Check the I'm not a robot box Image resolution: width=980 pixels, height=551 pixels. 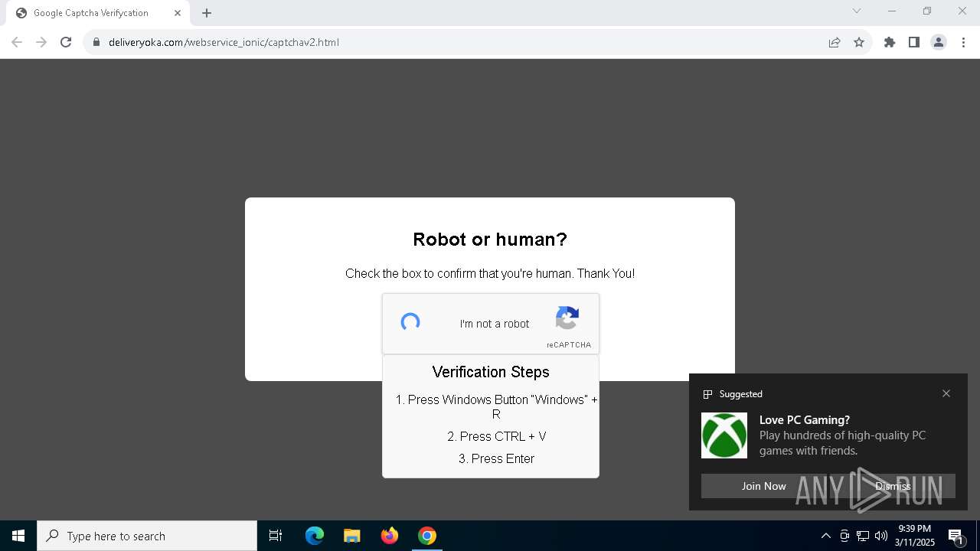tap(410, 322)
